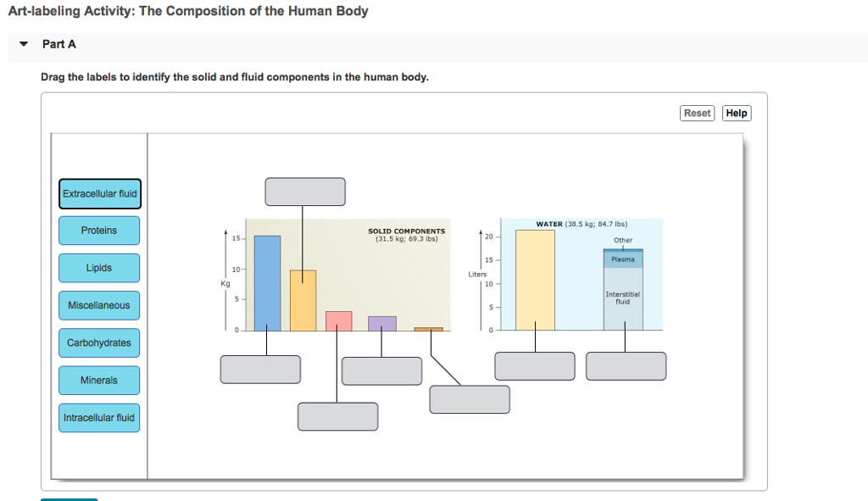Screen dimensions: 868x501
Task: Click the empty label box above the charts
Action: click(305, 192)
